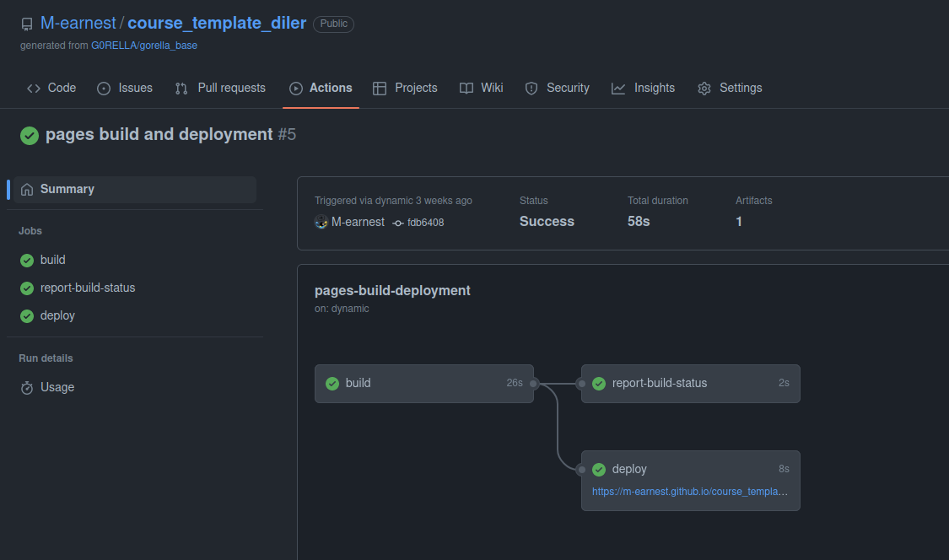Switch to the Code tab

51,88
